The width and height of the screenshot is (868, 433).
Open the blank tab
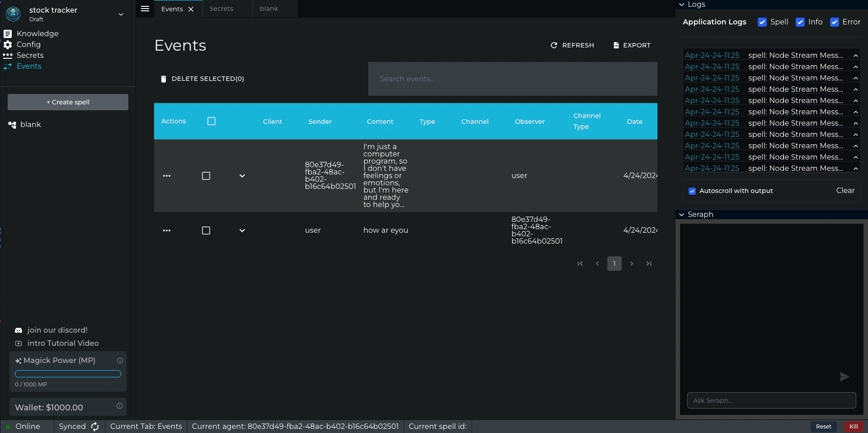click(x=269, y=9)
